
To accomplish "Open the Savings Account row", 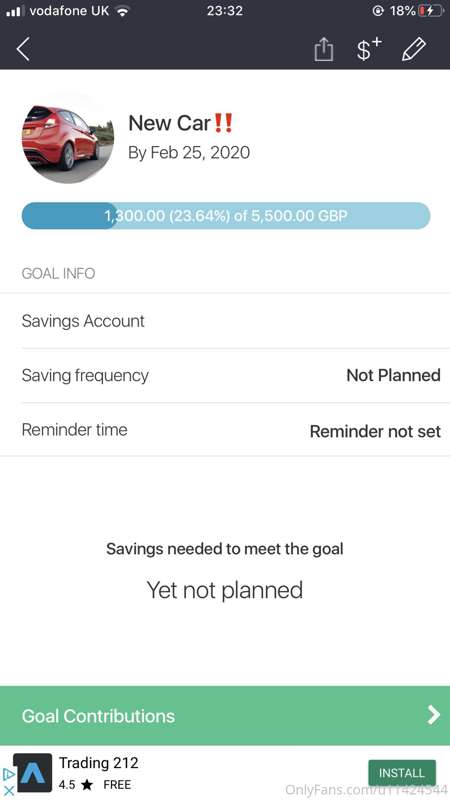I will coord(225,321).
